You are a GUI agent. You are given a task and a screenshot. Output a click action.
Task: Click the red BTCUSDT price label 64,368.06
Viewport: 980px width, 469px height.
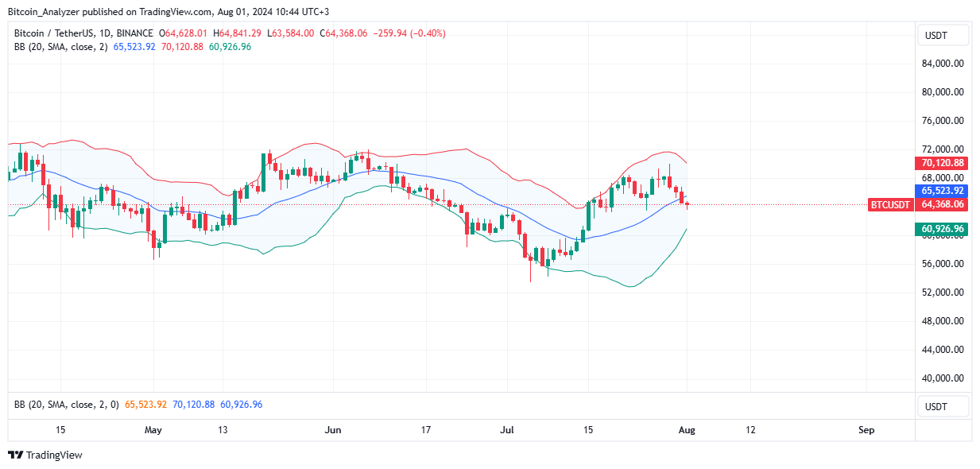coord(941,204)
